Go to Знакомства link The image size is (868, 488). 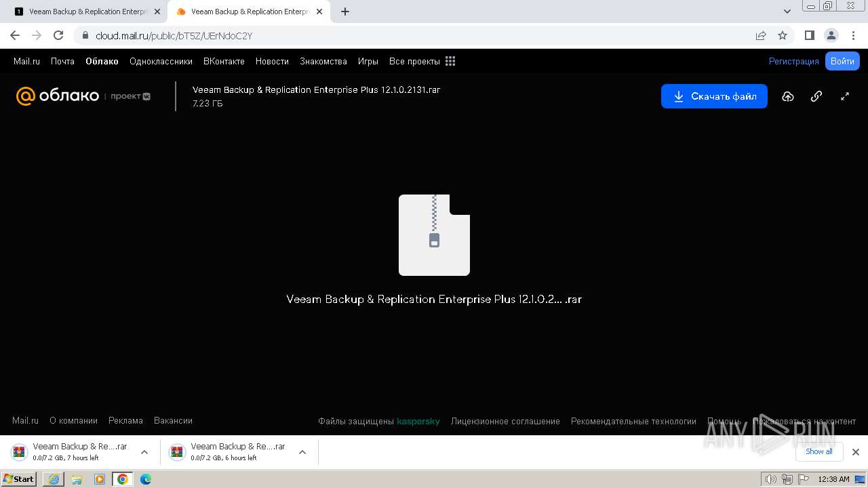pos(323,61)
